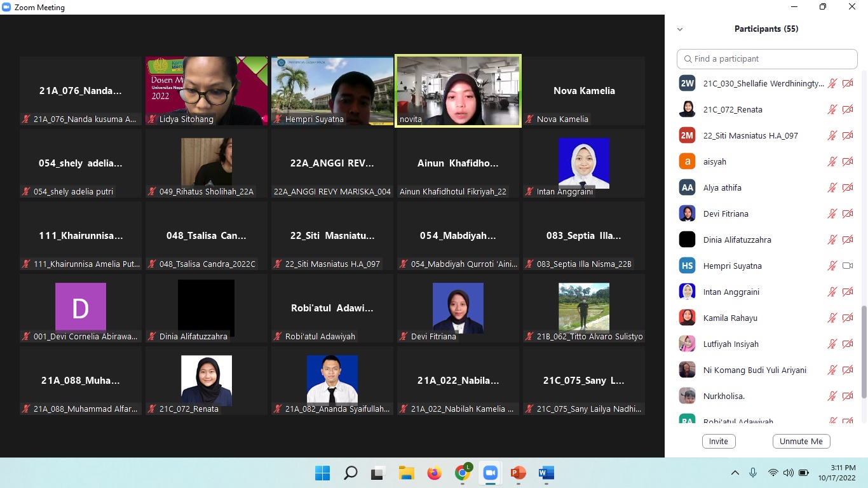Click Hempri Suyatna's video camera icon
Image resolution: width=868 pixels, height=488 pixels.
847,266
